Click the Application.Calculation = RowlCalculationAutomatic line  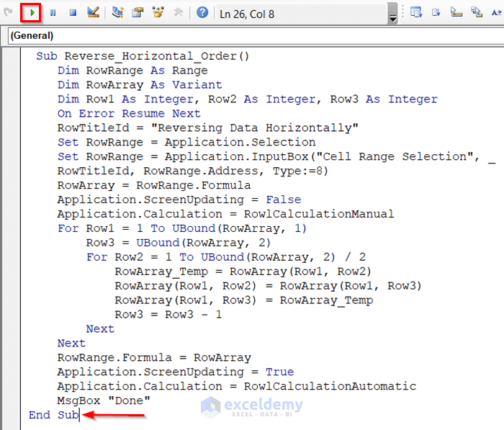[x=237, y=386]
